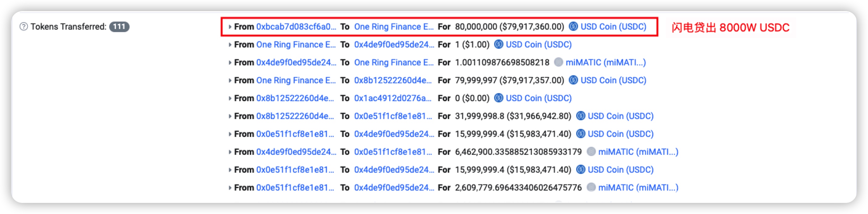This screenshot has width=868, height=214.
Task: Open USD Coin (USDC) link in 0 ($0.00) row
Action: (x=539, y=98)
